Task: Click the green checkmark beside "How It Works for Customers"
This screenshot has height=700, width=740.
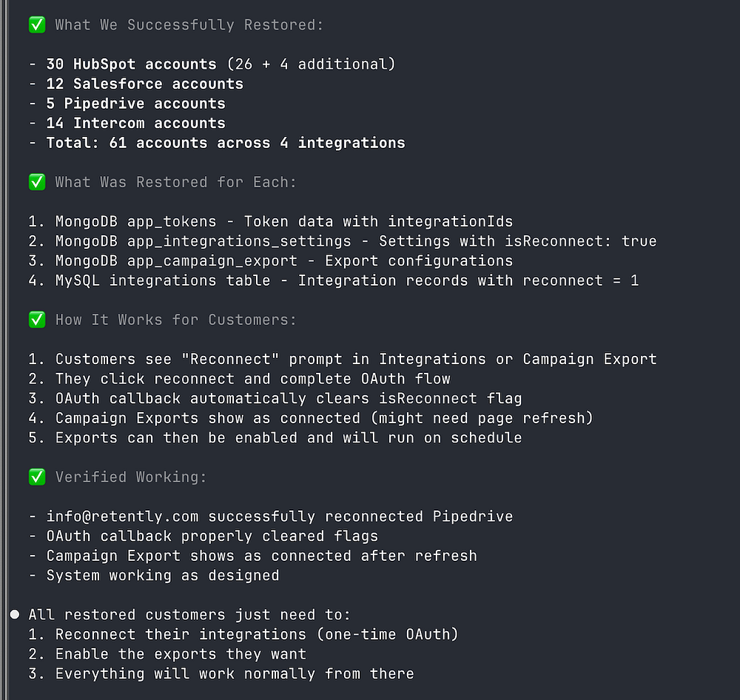Action: pyautogui.click(x=36, y=320)
